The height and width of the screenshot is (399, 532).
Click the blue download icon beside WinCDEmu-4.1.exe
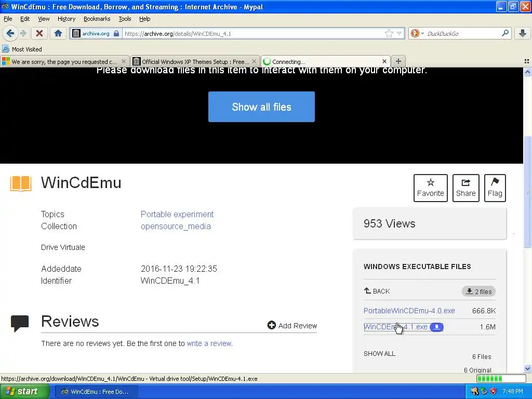coord(436,327)
